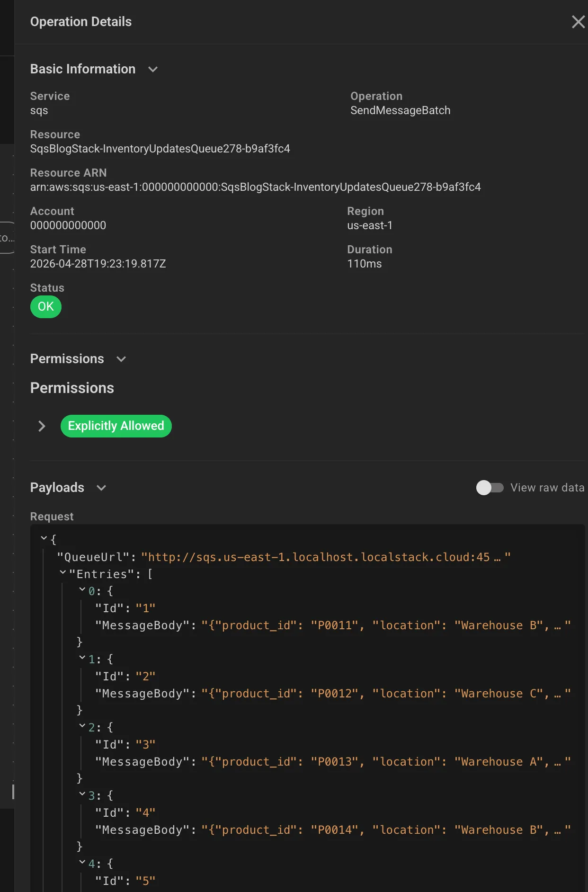Click resource name SqsBlogStack-InventoryUpdatesQueue278-b9af3fc4
Screen dimensions: 588x892
[160, 149]
